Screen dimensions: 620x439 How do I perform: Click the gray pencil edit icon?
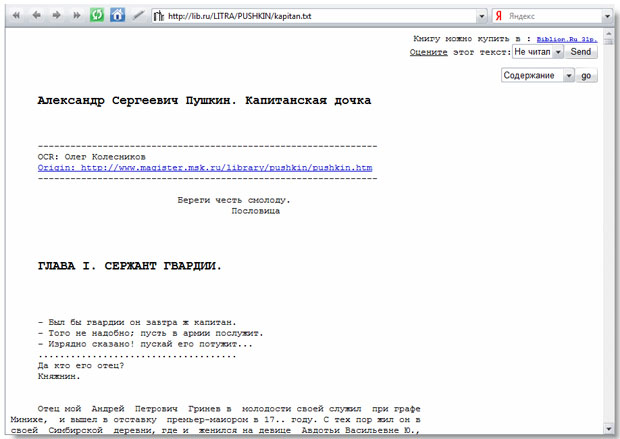[x=138, y=15]
